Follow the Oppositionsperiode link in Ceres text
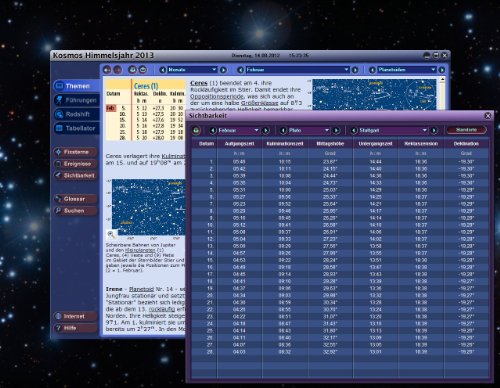The height and width of the screenshot is (388, 500). [216, 96]
